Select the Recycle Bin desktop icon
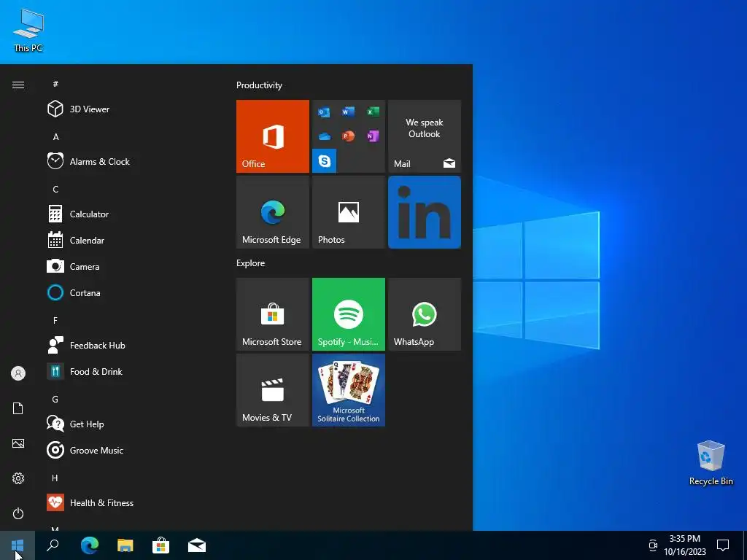 pyautogui.click(x=711, y=463)
